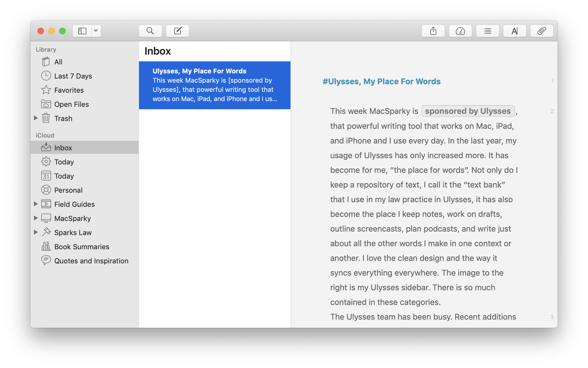Show the navigation outline list icon
The height and width of the screenshot is (368, 588).
click(x=487, y=31)
